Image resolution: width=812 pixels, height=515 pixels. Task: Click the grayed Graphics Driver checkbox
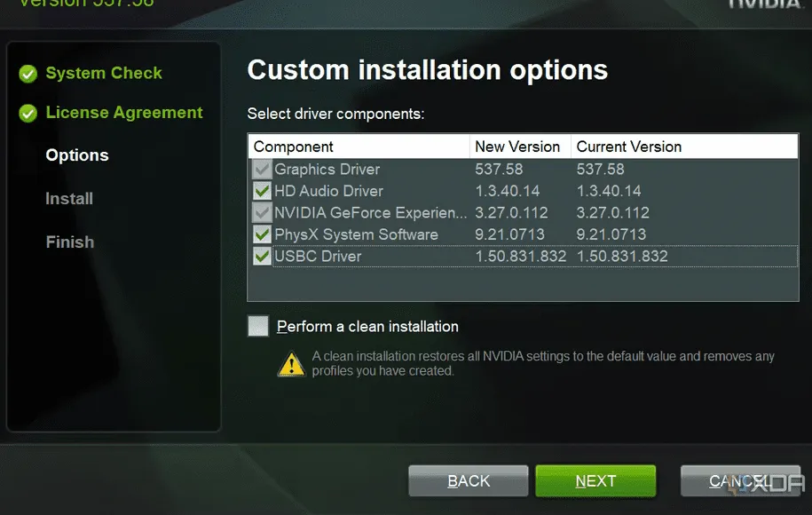tap(262, 169)
